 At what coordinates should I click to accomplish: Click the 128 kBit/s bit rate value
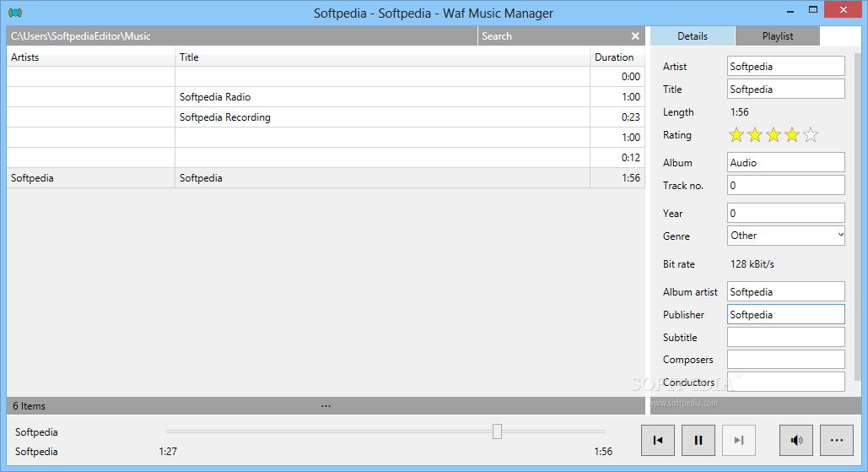click(752, 263)
